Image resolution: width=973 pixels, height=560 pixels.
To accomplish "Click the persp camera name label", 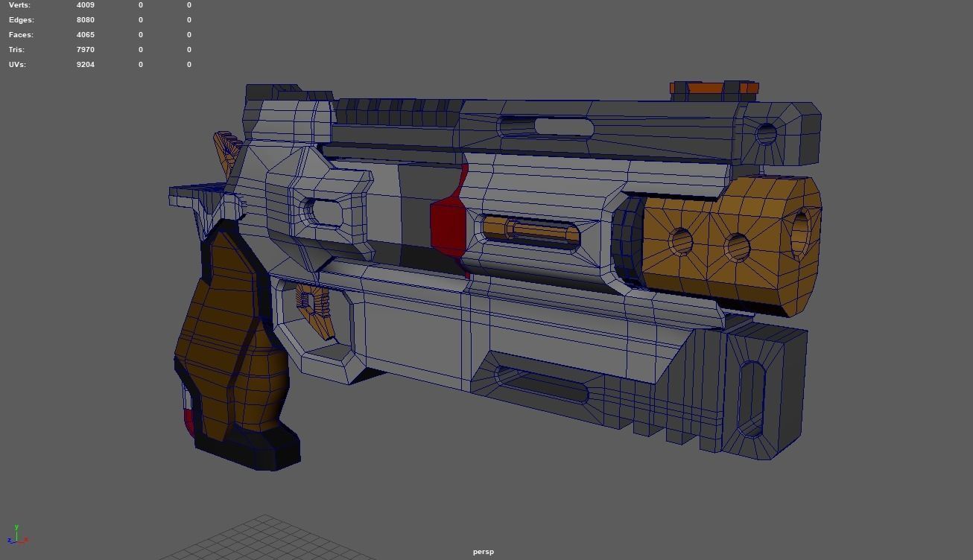I will [483, 552].
